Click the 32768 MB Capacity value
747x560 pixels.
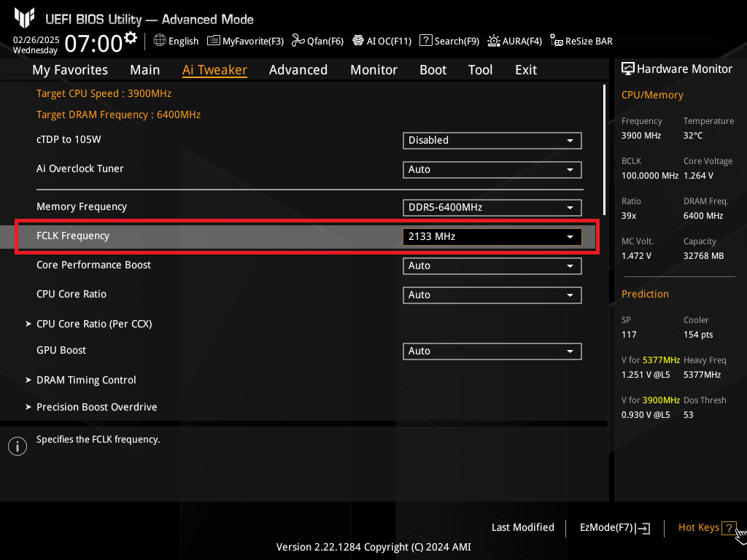[x=704, y=256]
